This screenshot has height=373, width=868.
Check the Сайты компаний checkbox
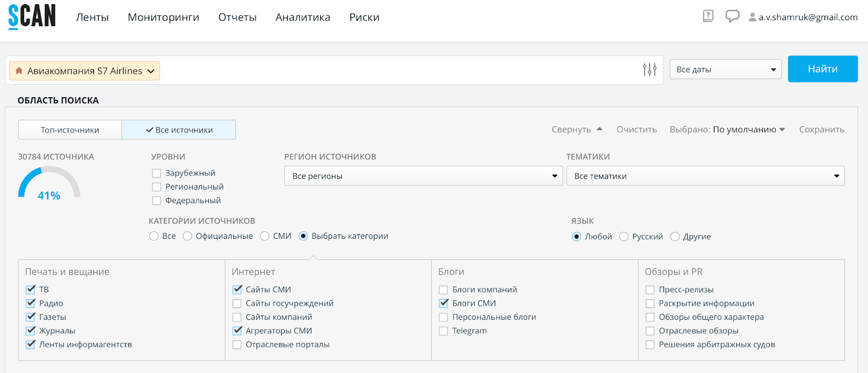237,317
